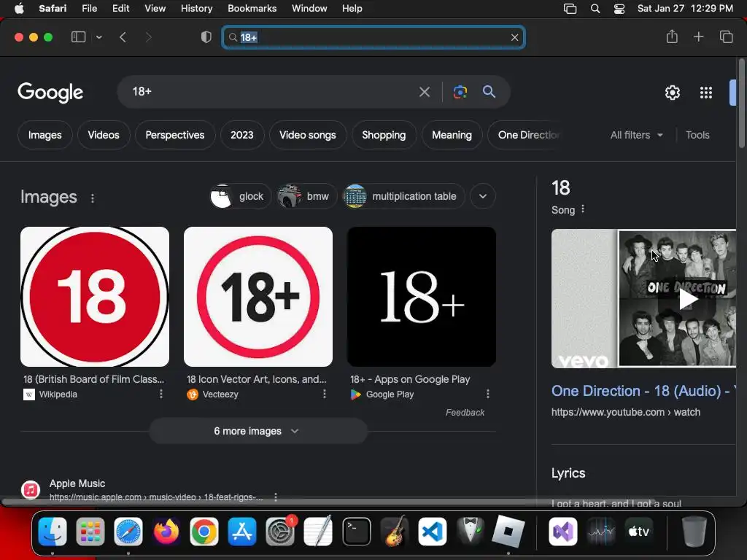Open the Bookmarks menu
747x560 pixels.
pyautogui.click(x=252, y=8)
